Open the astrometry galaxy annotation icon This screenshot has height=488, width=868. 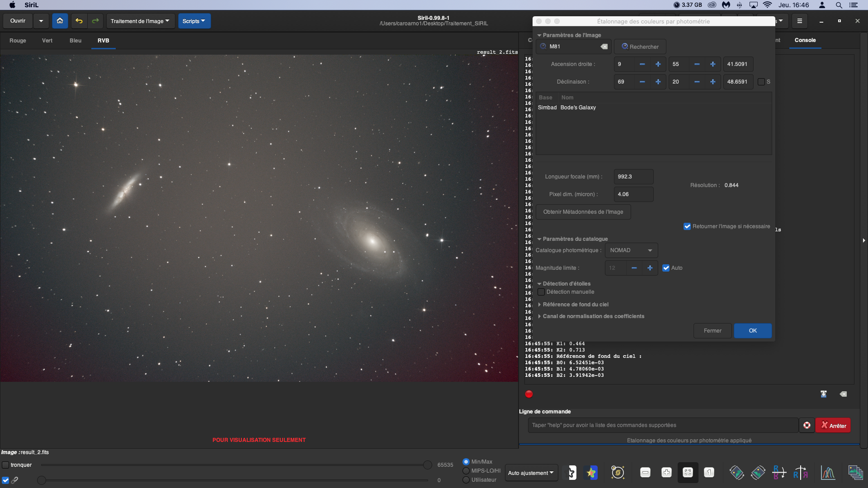pyautogui.click(x=618, y=473)
